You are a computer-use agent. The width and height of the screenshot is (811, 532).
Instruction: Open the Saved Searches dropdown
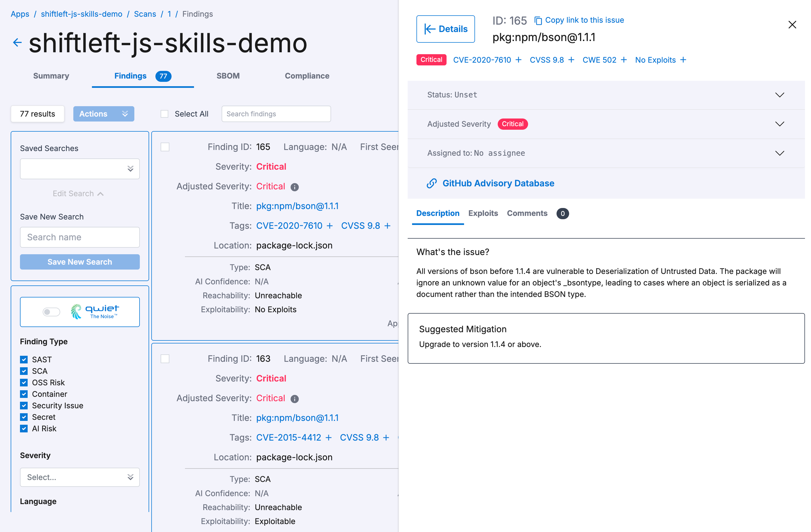click(80, 169)
